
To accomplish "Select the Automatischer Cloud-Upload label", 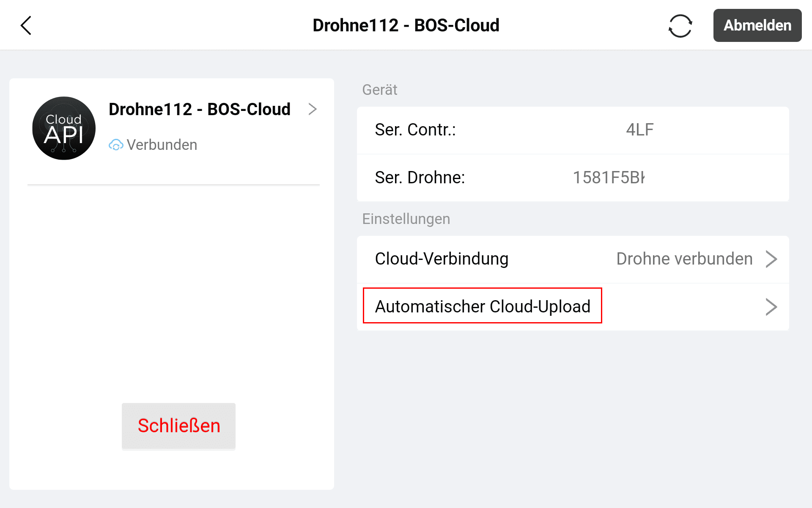I will tap(482, 306).
